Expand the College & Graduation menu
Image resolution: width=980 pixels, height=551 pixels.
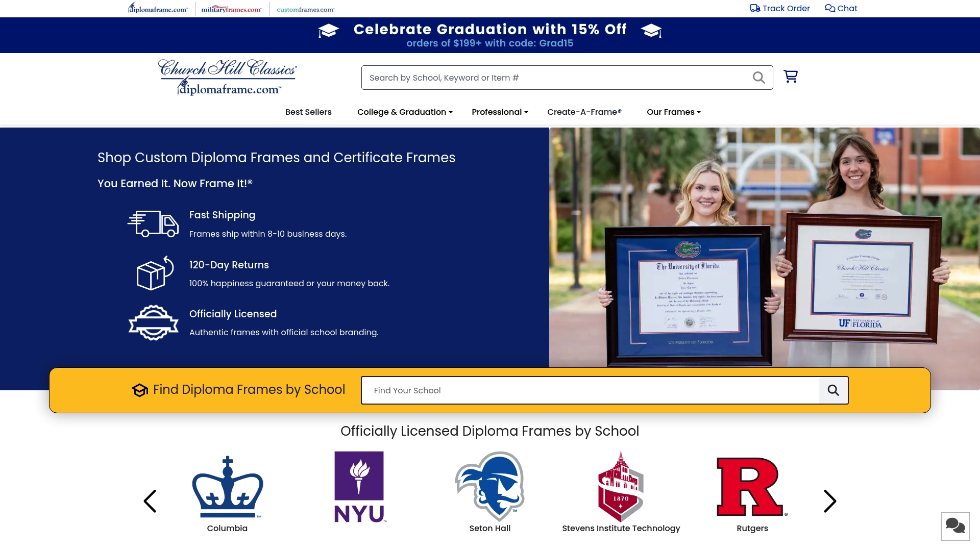[405, 112]
